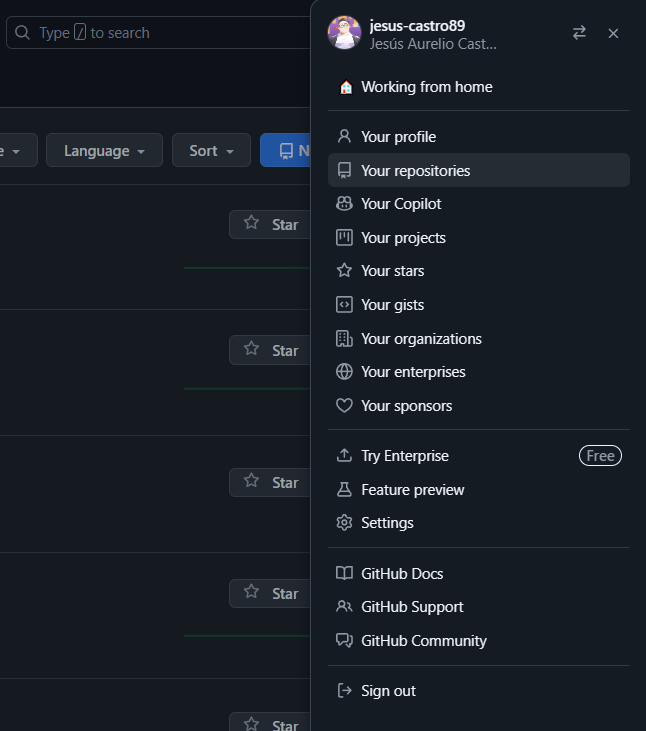This screenshot has width=646, height=731.
Task: Switch account using the arrows icon
Action: click(x=579, y=33)
